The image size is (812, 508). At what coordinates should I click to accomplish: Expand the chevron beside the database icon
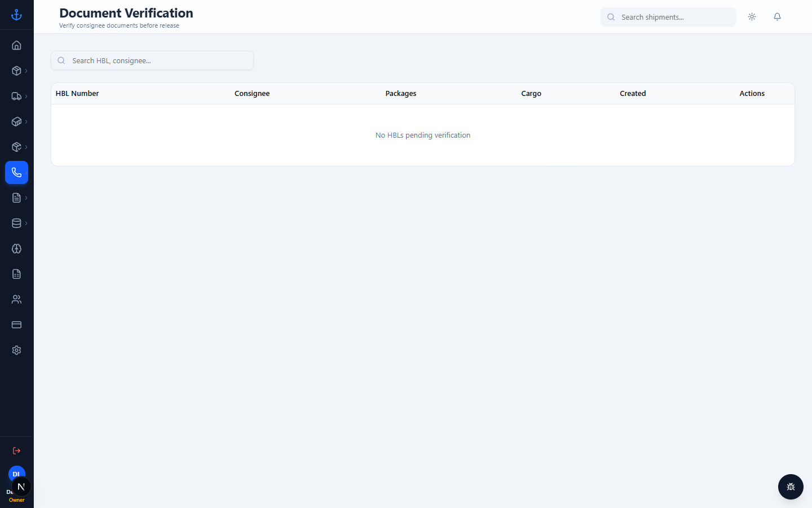[26, 223]
